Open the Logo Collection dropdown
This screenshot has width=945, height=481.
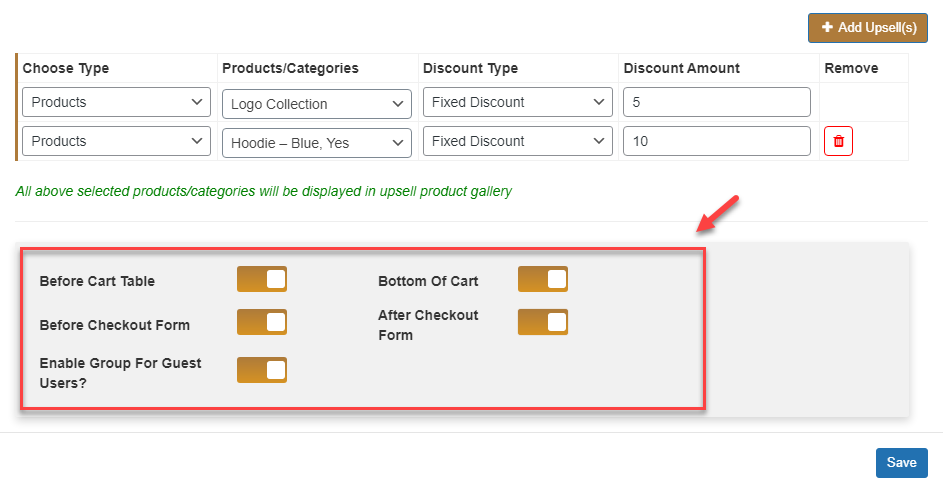[x=316, y=104]
